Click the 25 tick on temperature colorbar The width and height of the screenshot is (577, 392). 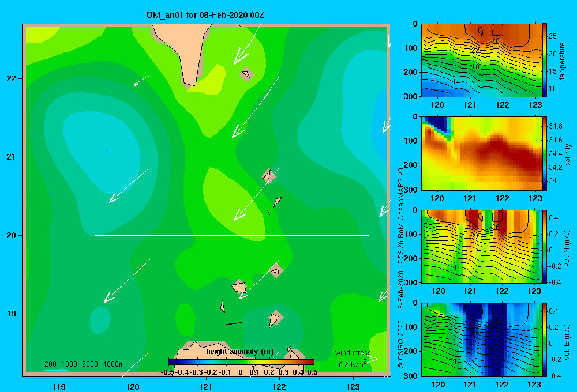tap(553, 36)
